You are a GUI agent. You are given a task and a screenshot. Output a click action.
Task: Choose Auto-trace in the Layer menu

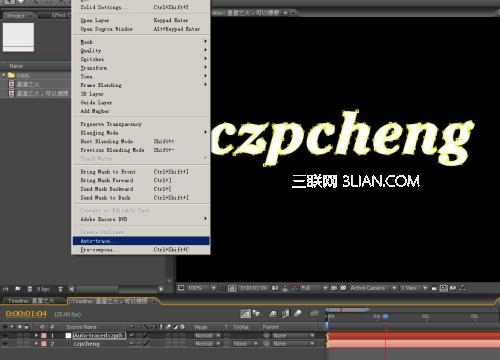click(x=141, y=241)
